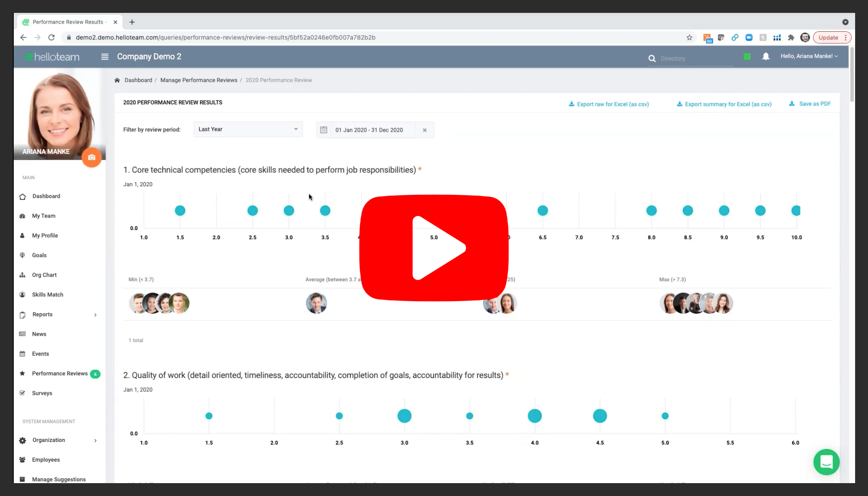Click the Export raw for Excel button
Image resolution: width=868 pixels, height=496 pixels.
608,104
